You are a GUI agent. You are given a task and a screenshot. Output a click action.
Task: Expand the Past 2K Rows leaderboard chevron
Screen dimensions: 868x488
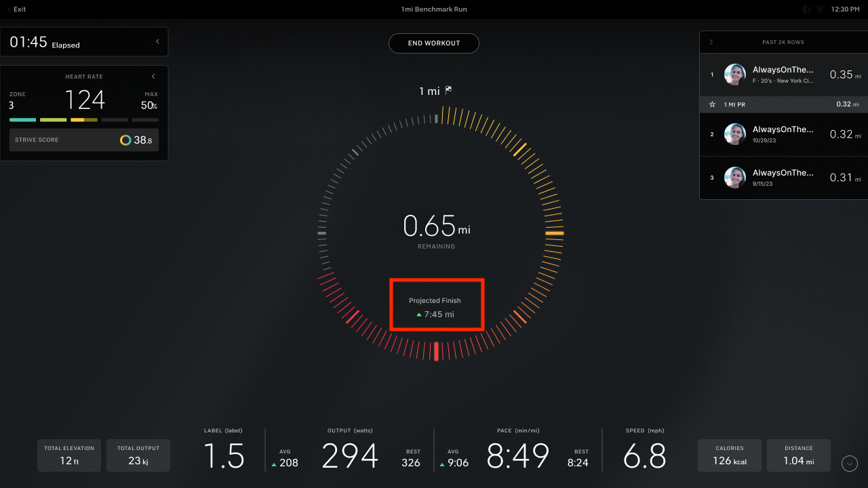711,42
